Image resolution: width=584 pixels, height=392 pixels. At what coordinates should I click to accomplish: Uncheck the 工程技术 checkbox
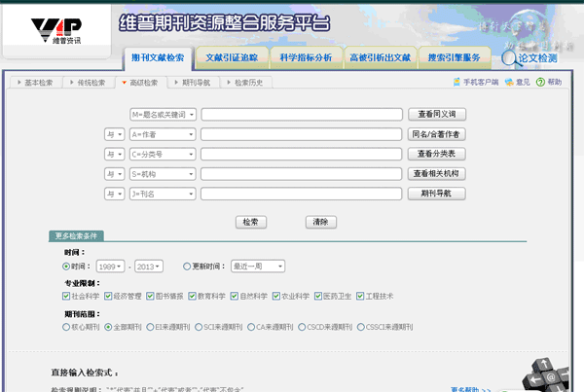tap(360, 297)
